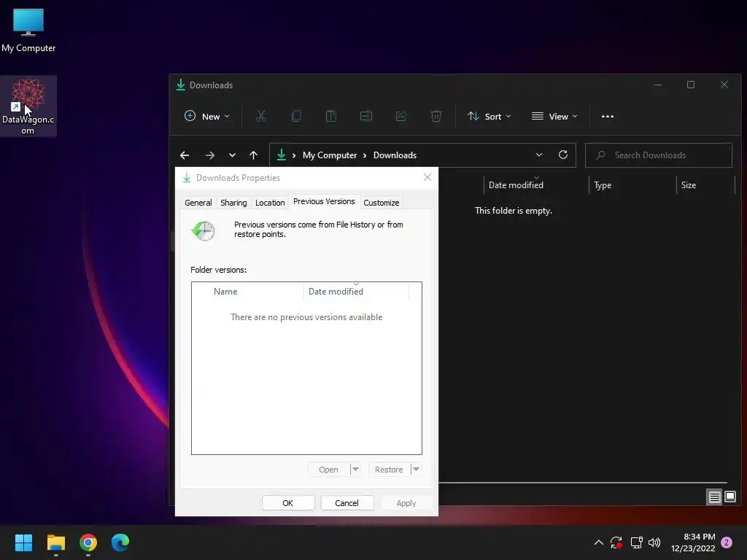Open File Explorer from the taskbar
The width and height of the screenshot is (747, 560).
(x=55, y=542)
